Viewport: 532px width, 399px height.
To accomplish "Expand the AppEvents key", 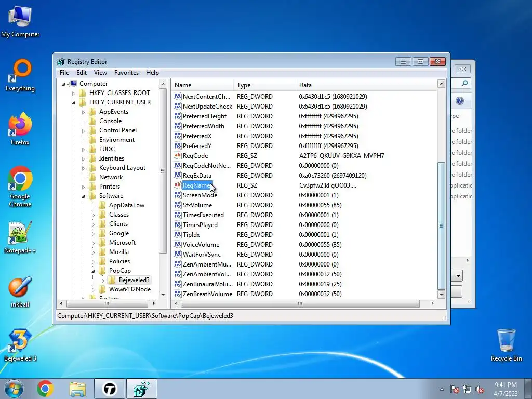I will click(x=83, y=112).
